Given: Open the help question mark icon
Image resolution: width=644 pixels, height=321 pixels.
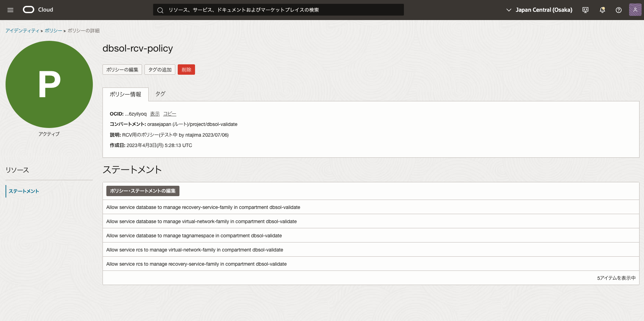Looking at the screenshot, I should click(x=618, y=10).
